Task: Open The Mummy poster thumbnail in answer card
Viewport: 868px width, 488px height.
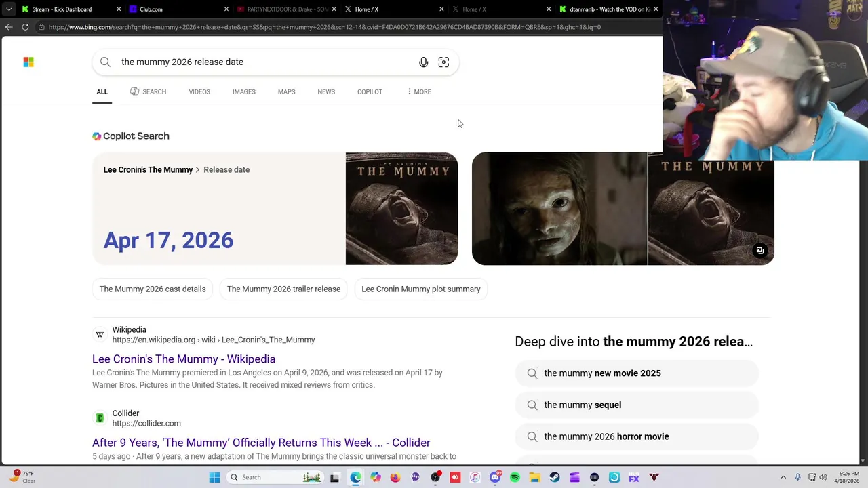Action: pos(401,209)
